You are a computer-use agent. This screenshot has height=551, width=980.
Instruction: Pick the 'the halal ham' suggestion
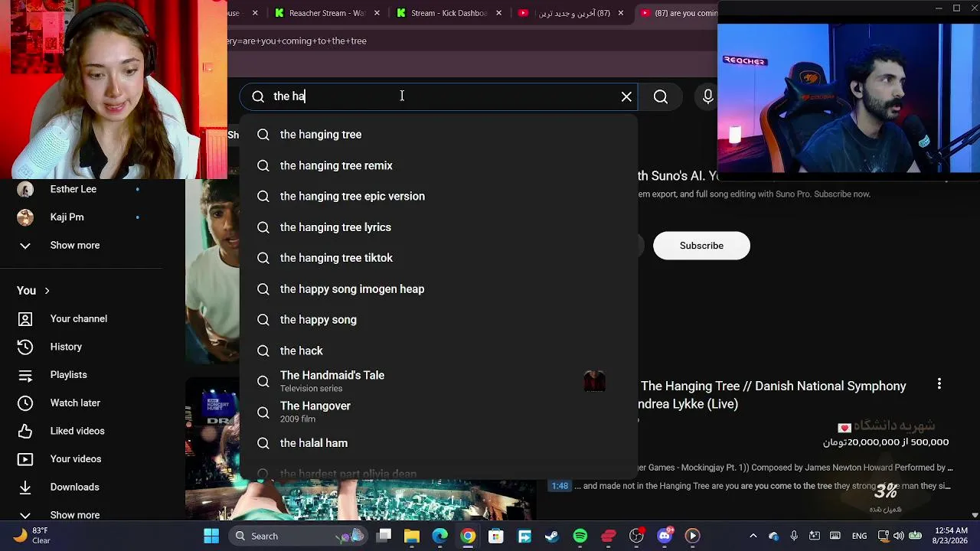coord(439,443)
